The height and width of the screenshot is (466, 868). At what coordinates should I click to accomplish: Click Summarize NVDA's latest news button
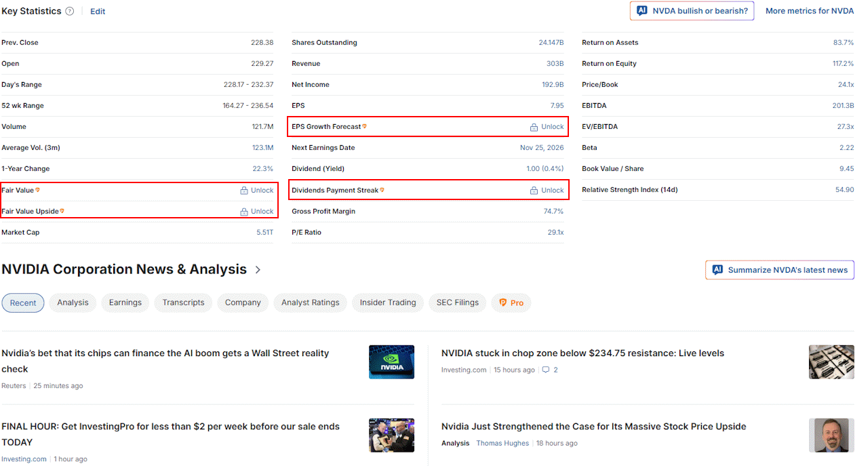click(780, 270)
